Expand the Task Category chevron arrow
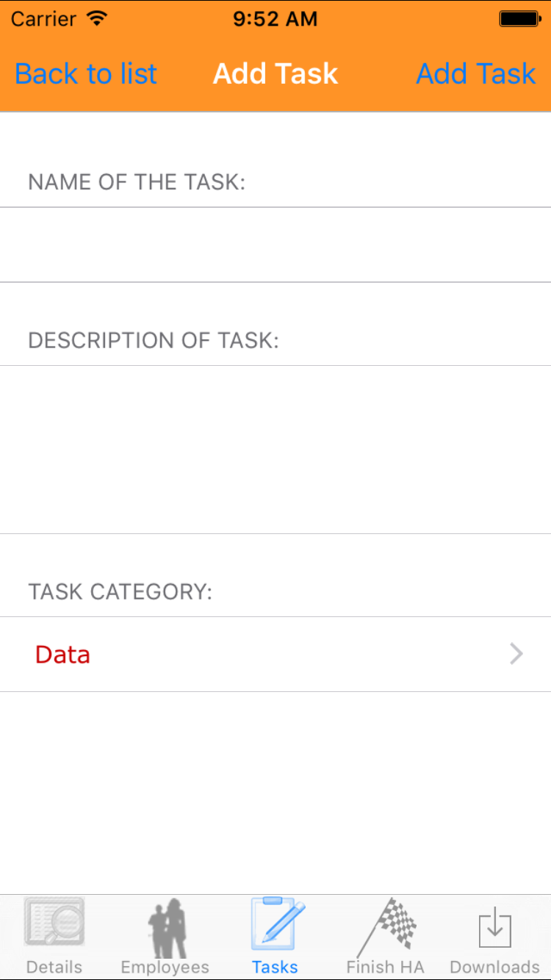Image resolution: width=551 pixels, height=980 pixels. point(516,654)
